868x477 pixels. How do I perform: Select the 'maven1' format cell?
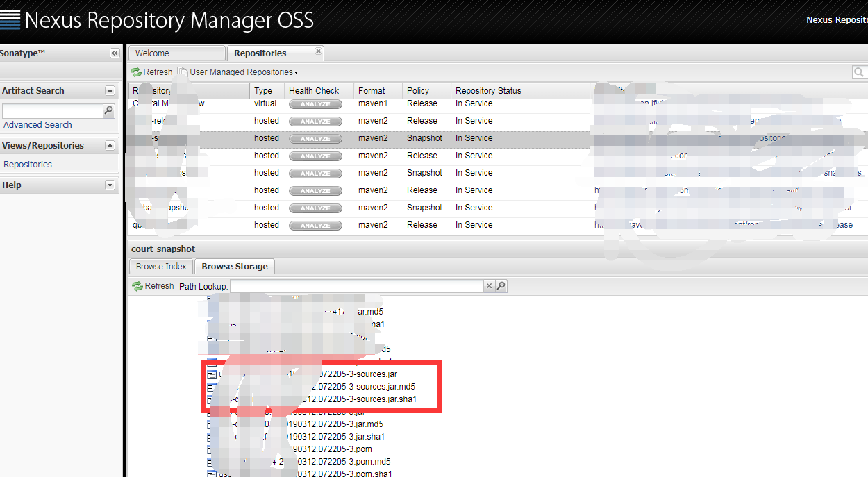[x=373, y=103]
